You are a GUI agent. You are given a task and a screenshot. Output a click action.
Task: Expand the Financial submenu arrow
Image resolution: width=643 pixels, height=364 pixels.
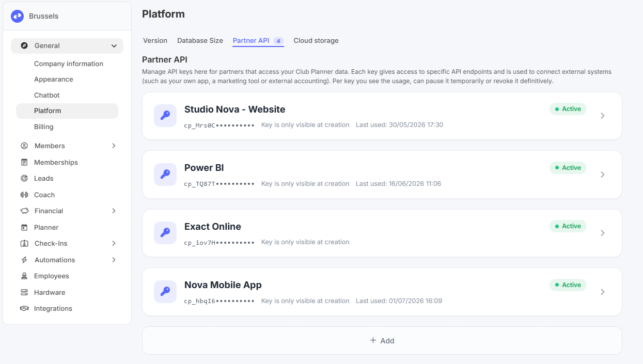[x=114, y=211]
